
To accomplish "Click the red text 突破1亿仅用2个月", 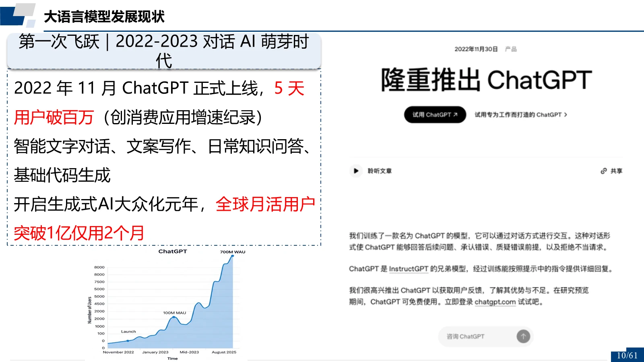I will [x=79, y=233].
